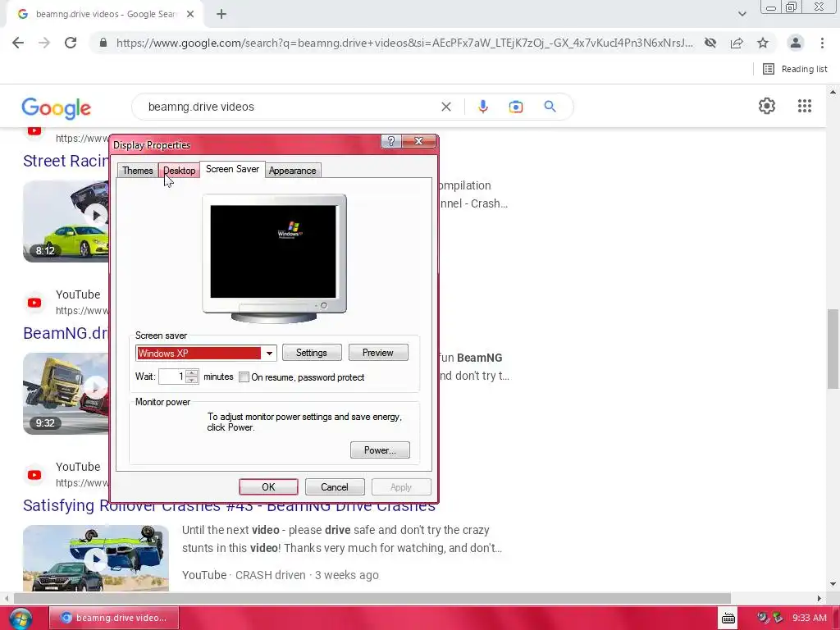Click the Google logo
The image size is (840, 630).
click(x=57, y=107)
